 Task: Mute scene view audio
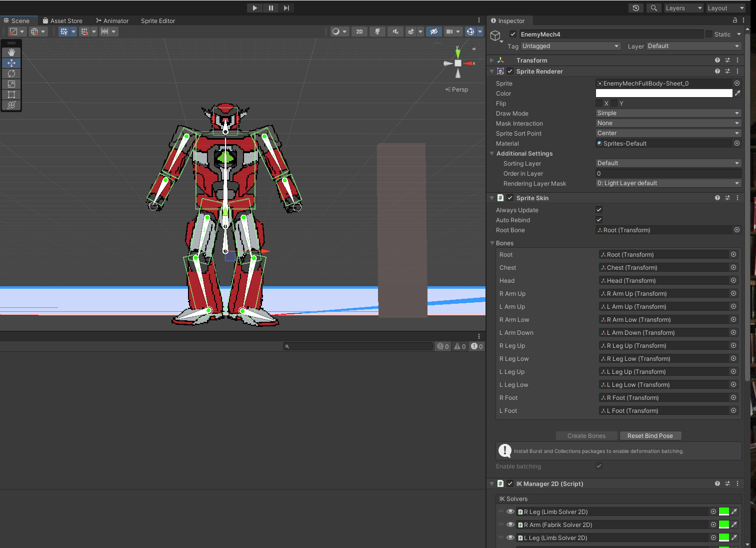[x=395, y=32]
